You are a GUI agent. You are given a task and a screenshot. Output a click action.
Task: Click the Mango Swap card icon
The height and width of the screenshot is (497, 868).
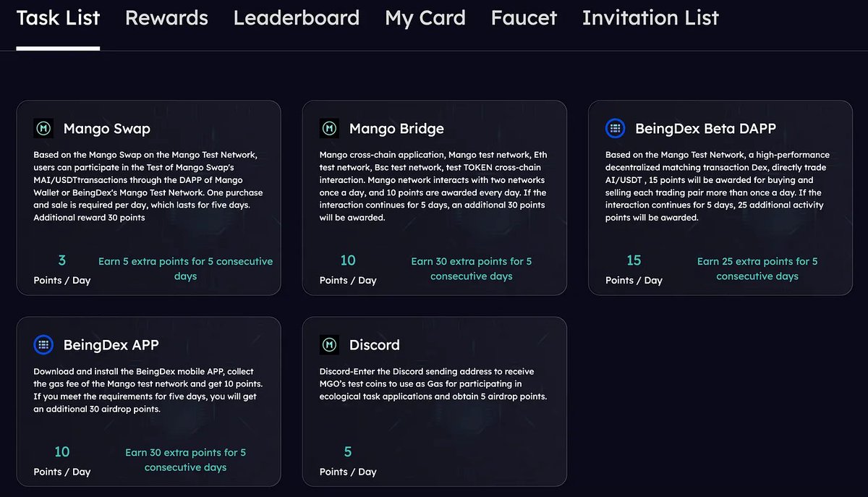click(x=43, y=128)
